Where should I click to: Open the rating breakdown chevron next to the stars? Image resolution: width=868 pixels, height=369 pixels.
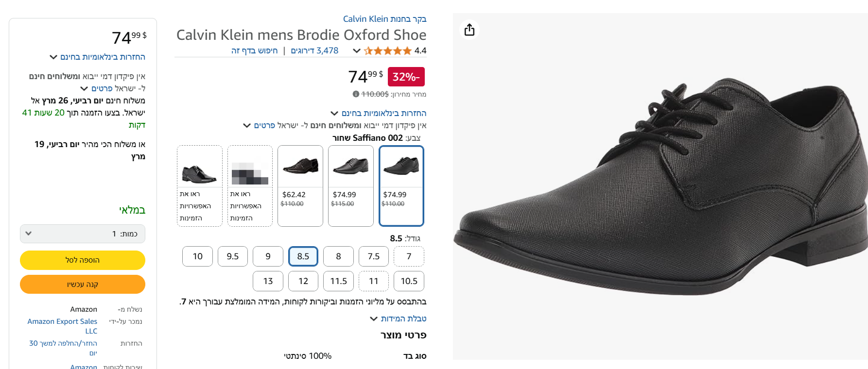tap(357, 50)
